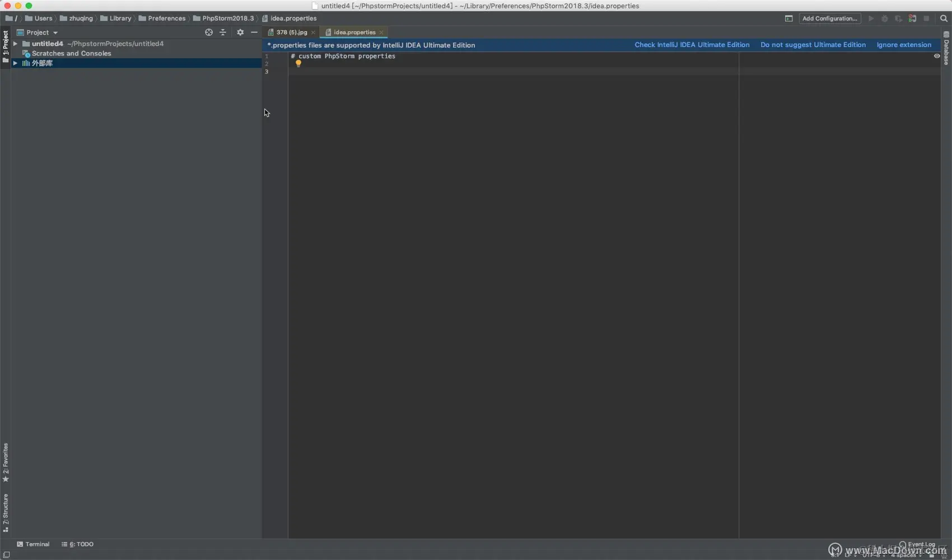The height and width of the screenshot is (560, 952).
Task: Open the 4 spaces indent dropdown
Action: pyautogui.click(x=906, y=555)
